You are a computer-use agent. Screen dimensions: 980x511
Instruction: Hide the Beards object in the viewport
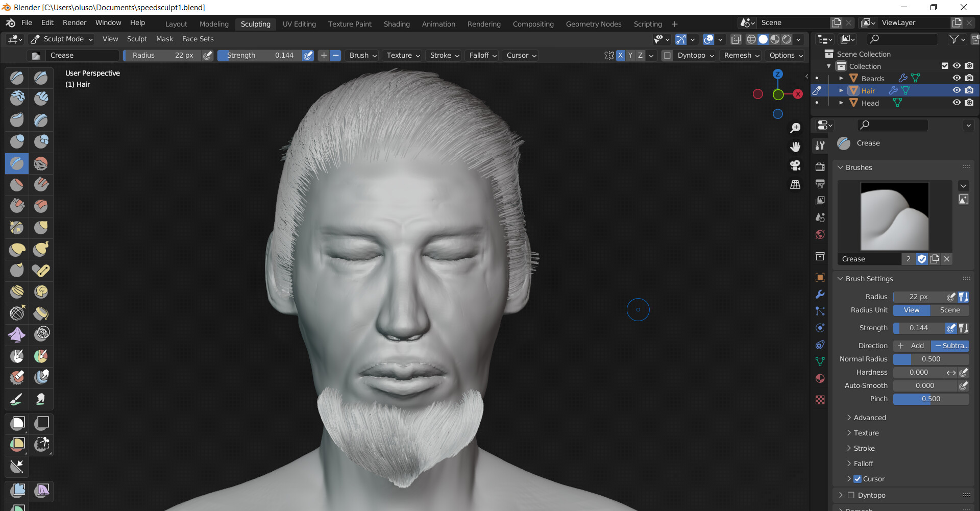point(957,78)
